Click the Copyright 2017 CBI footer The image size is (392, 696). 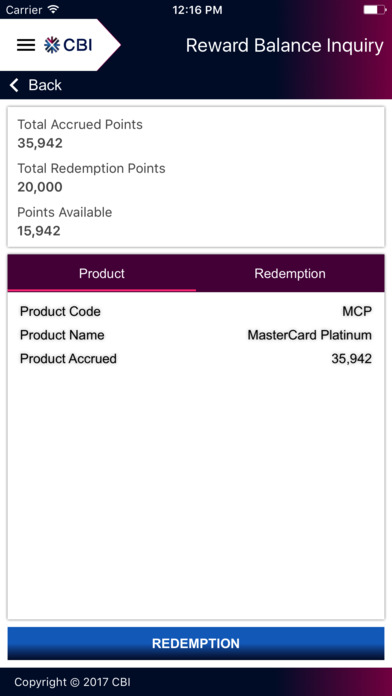(72, 682)
